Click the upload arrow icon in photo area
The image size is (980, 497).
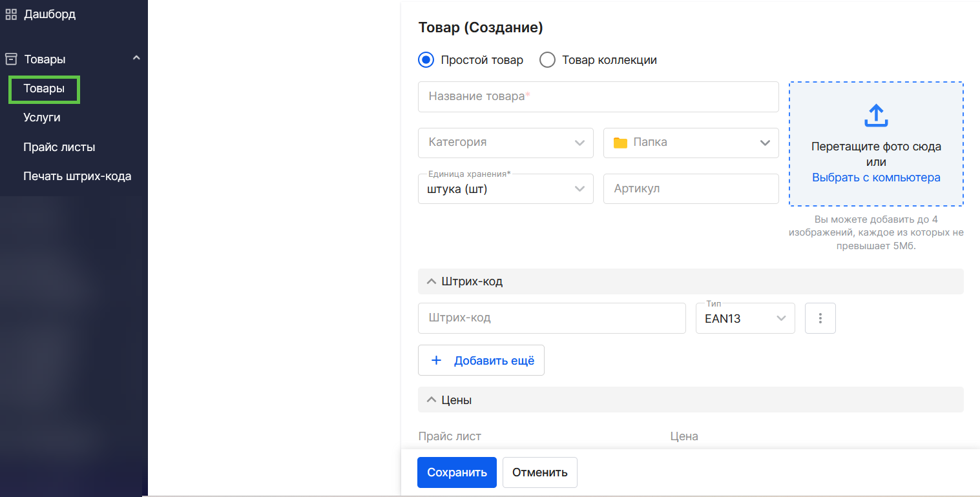[875, 116]
